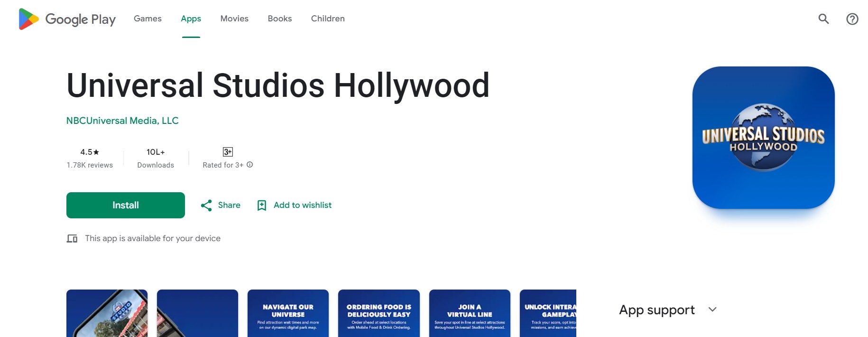Viewport: 868px width, 337px height.
Task: Open the search icon
Action: tap(823, 19)
